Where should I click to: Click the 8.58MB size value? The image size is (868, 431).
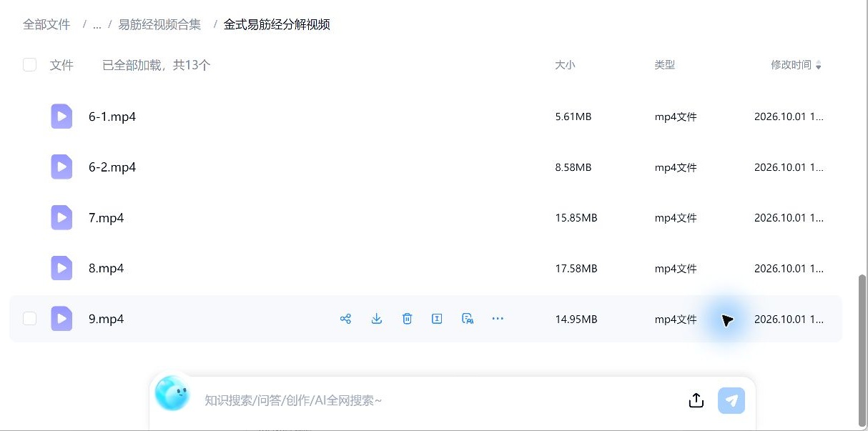(x=573, y=168)
